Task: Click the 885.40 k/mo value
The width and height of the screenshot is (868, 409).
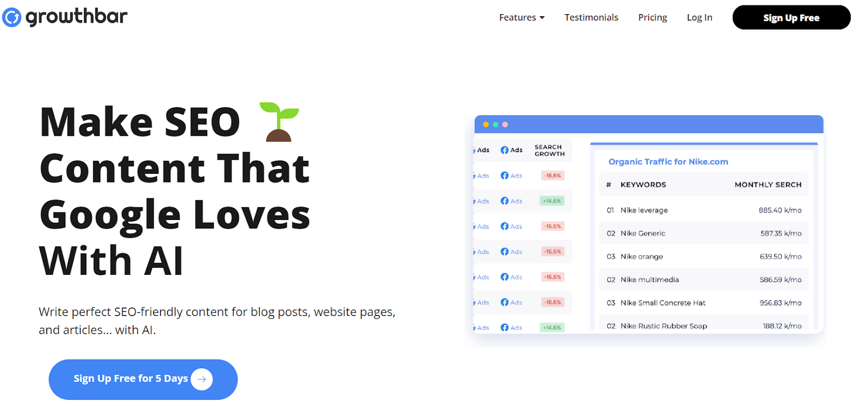Action: click(780, 210)
